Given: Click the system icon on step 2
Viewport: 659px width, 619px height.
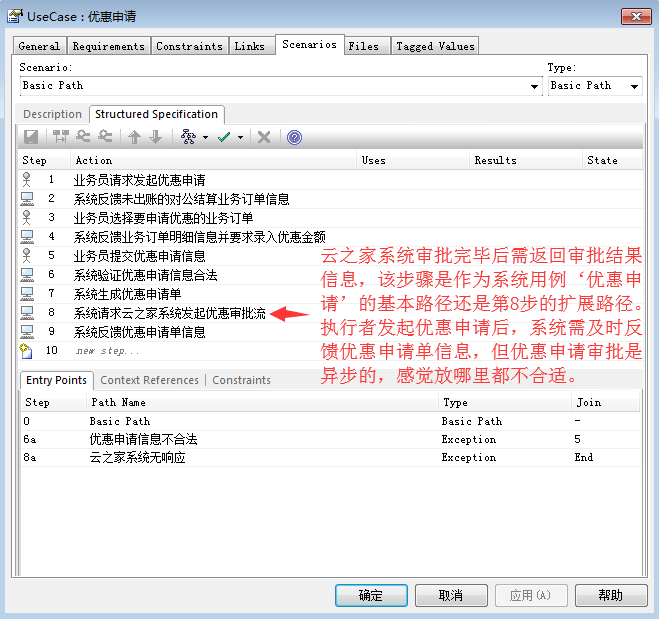Looking at the screenshot, I should coord(27,199).
